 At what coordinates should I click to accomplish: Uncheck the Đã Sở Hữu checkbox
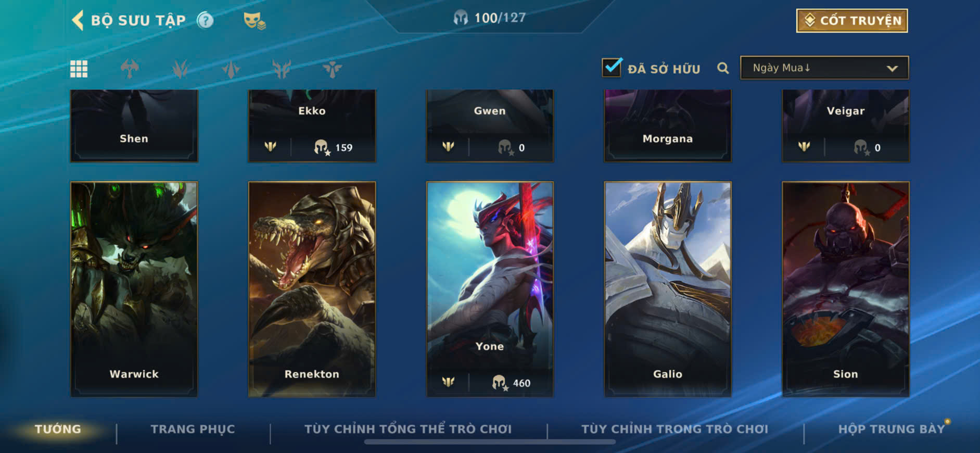click(x=612, y=68)
